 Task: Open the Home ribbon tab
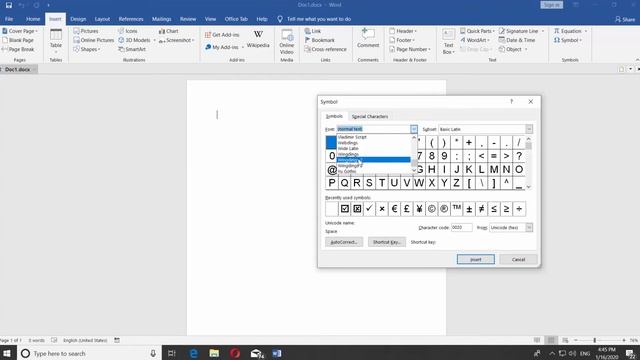pyautogui.click(x=33, y=19)
